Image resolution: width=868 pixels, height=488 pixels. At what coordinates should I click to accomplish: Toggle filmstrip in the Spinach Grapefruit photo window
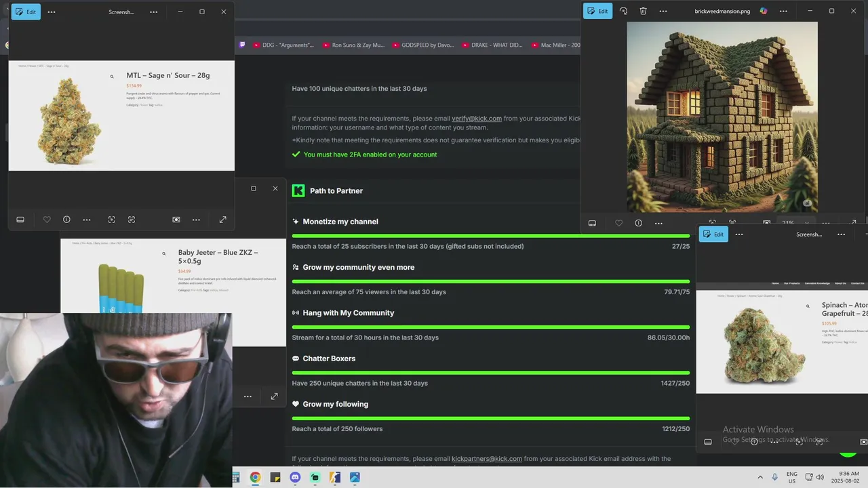pyautogui.click(x=708, y=442)
